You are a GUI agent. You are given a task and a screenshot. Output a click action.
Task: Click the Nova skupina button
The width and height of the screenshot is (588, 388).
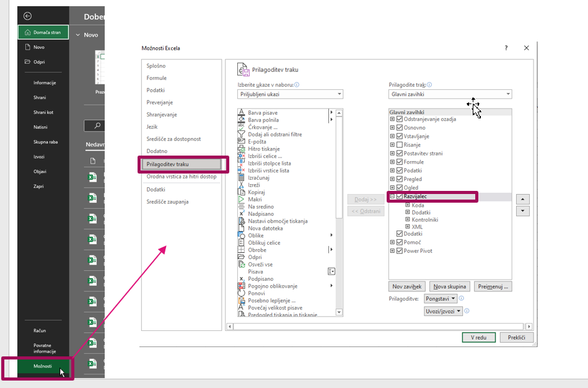[450, 287]
